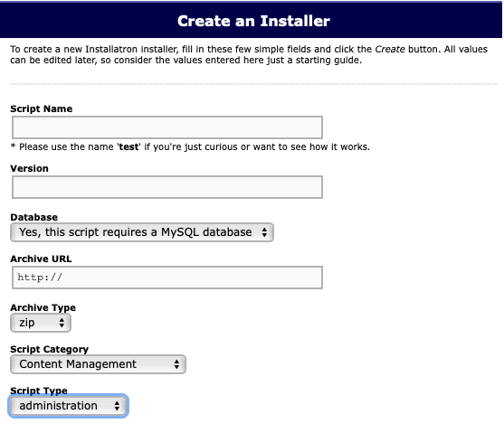The image size is (504, 433).
Task: Expand the Script Category Content Management dropdown
Action: 98,364
